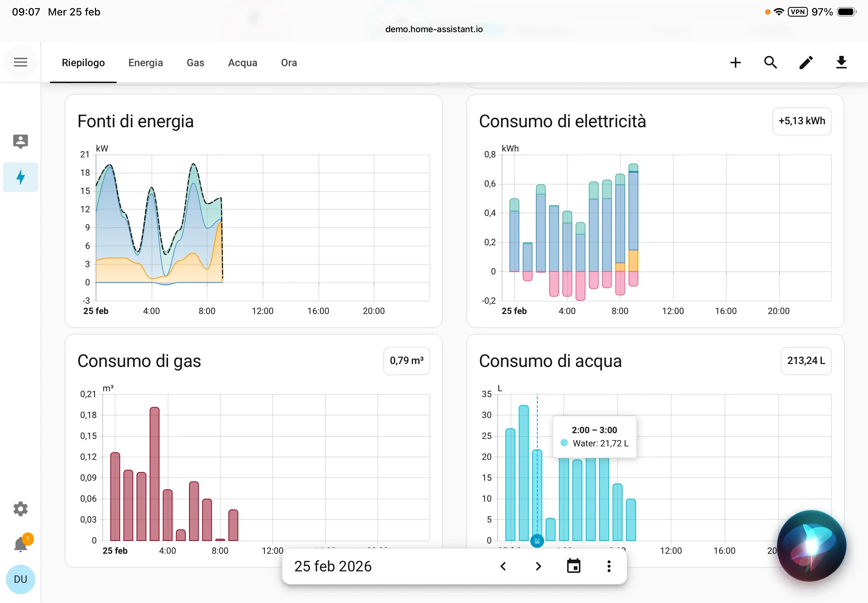Click the pencil edit dashboard icon
Image resolution: width=868 pixels, height=603 pixels.
coord(805,63)
